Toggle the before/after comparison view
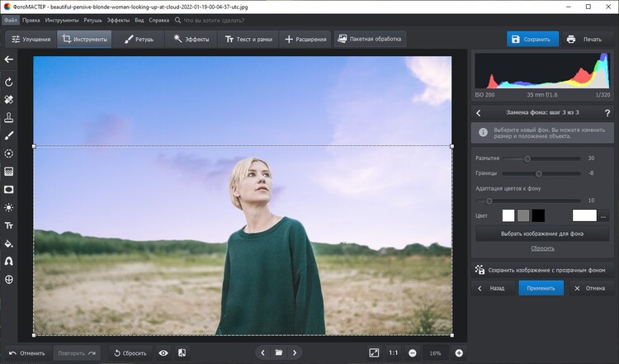619x364 pixels. (182, 352)
